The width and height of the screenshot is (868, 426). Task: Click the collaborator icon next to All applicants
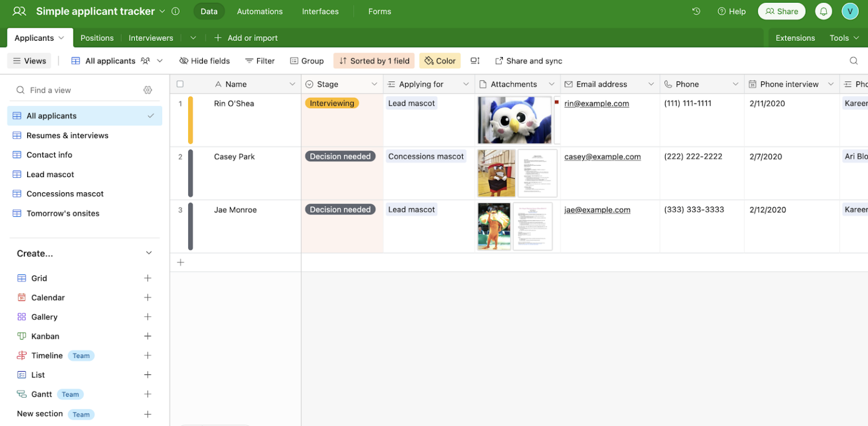coord(145,61)
